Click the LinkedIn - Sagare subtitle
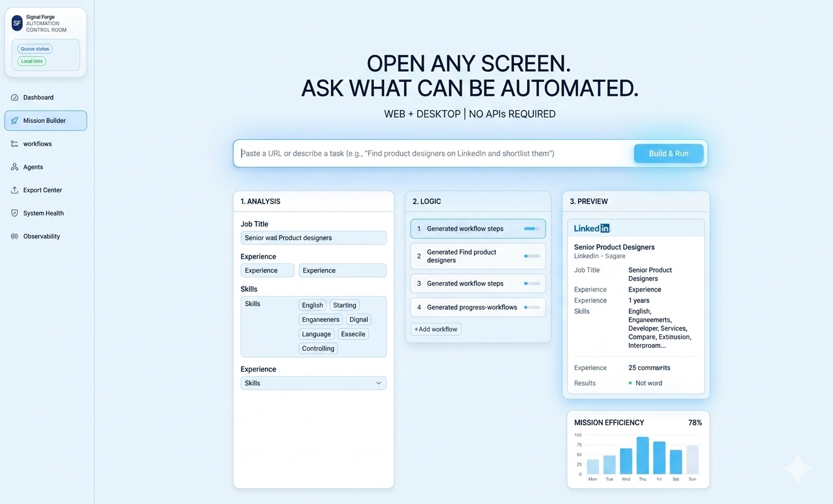833x504 pixels. tap(600, 256)
